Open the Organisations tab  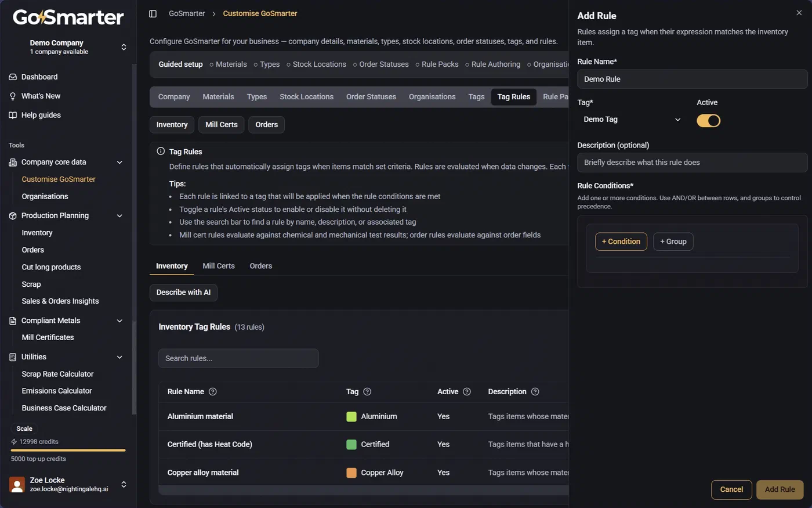[432, 97]
